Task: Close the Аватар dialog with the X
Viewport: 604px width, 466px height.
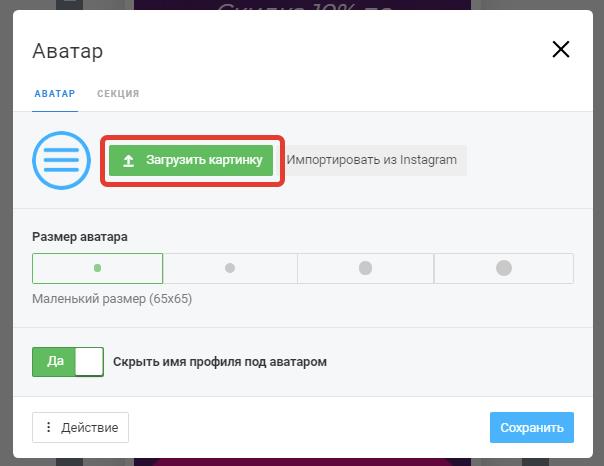Action: click(560, 49)
